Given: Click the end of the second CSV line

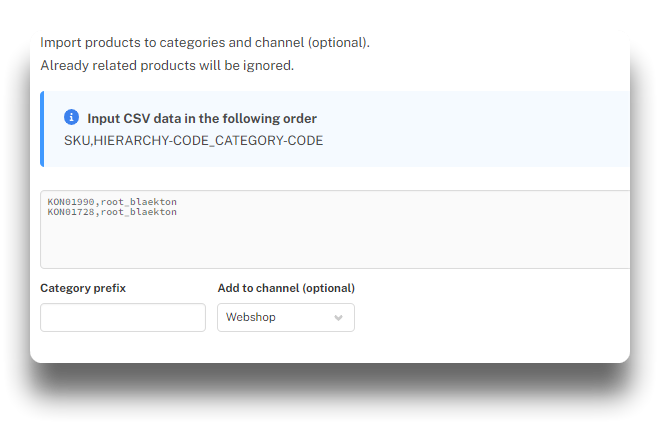Looking at the screenshot, I should pyautogui.click(x=178, y=212).
